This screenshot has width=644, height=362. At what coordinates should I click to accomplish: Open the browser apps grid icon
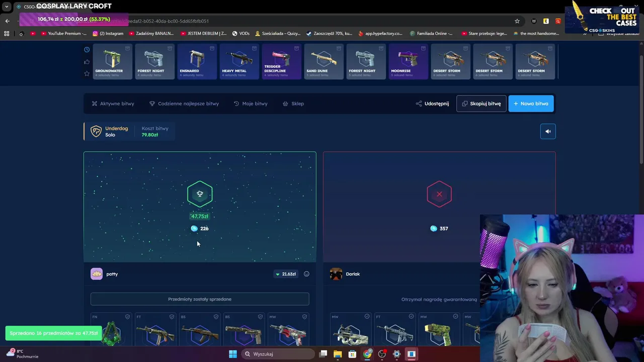pyautogui.click(x=7, y=34)
